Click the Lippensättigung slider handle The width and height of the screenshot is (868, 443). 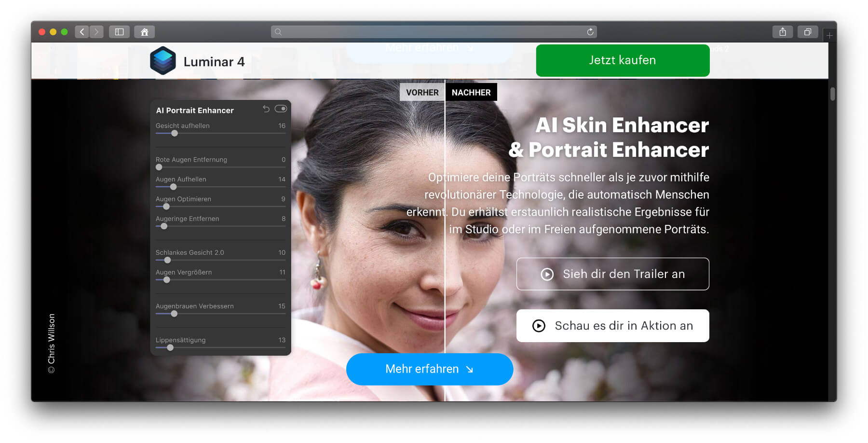click(x=170, y=347)
